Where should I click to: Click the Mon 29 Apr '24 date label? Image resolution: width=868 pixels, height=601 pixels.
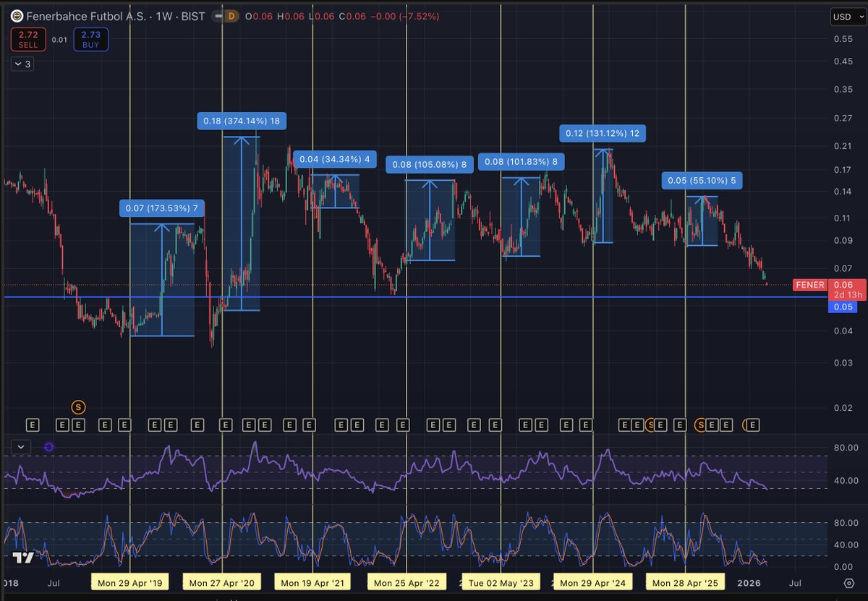593,582
